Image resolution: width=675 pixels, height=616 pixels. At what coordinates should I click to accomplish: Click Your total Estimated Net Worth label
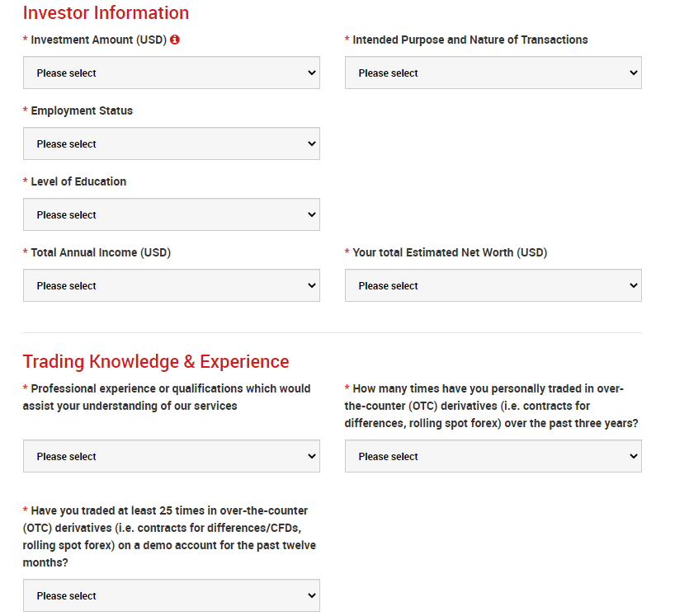450,252
